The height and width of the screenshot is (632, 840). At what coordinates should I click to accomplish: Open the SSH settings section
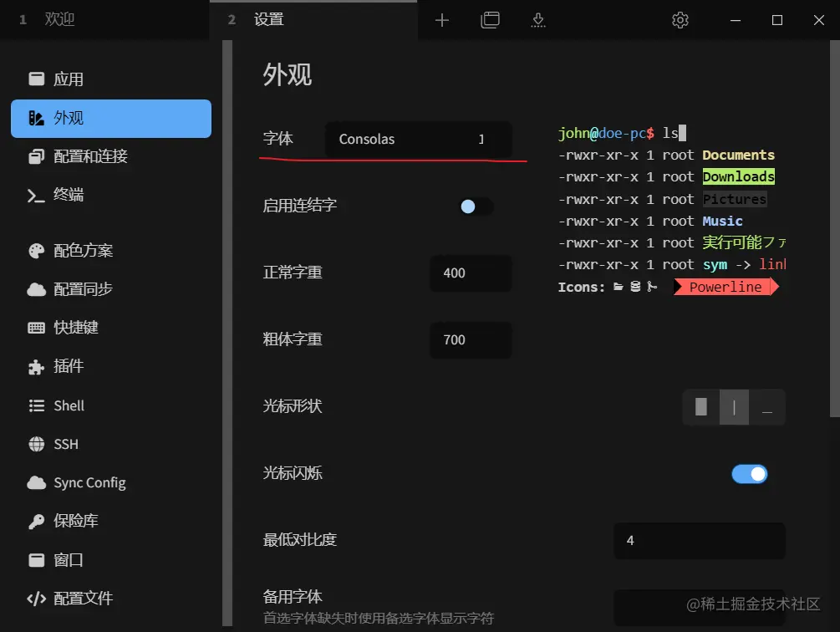[x=111, y=444]
